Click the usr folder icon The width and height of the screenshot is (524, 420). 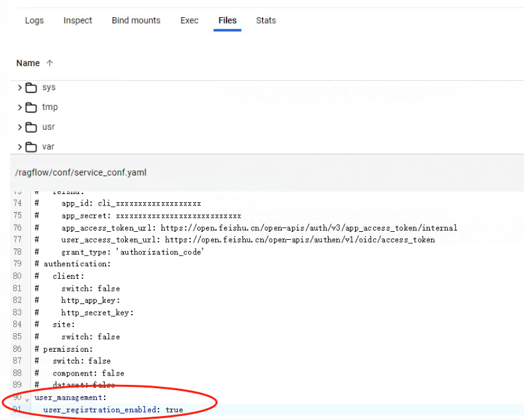(x=31, y=127)
